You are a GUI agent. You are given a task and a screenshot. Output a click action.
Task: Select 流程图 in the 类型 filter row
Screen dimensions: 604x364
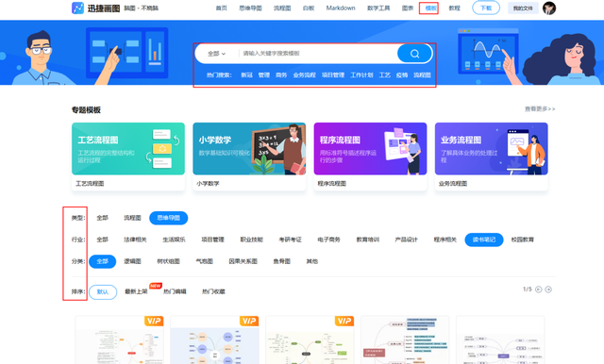coord(132,218)
